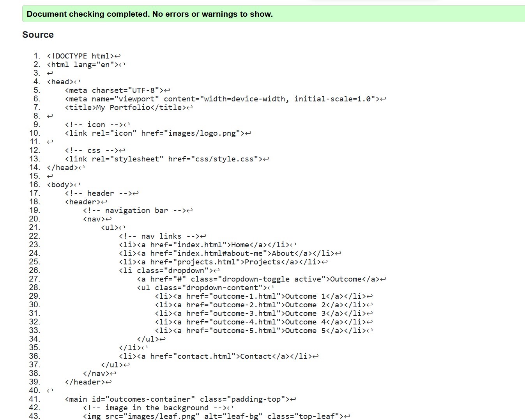525x420 pixels.
Task: Click the ul class dropdown-content line
Action: [202, 288]
